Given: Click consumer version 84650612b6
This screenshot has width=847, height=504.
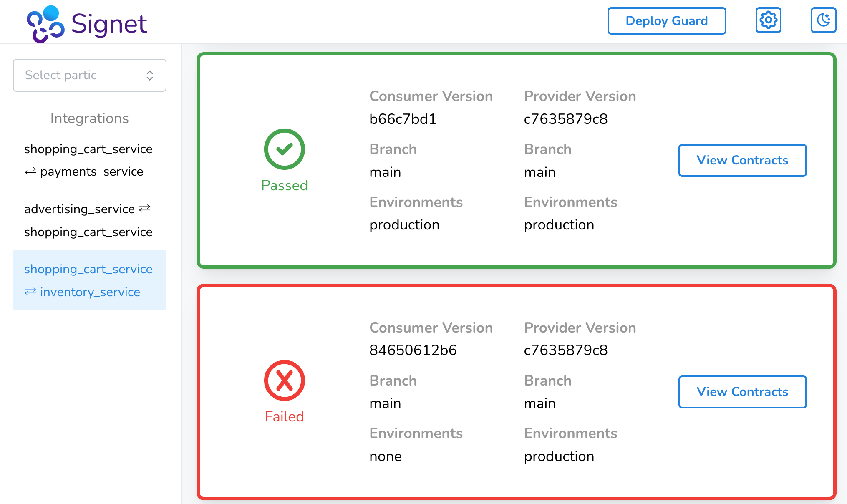Looking at the screenshot, I should click(413, 350).
